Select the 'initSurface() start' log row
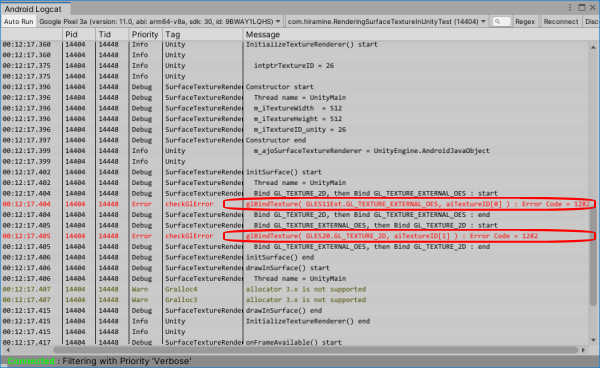The height and width of the screenshot is (368, 600). point(295,172)
